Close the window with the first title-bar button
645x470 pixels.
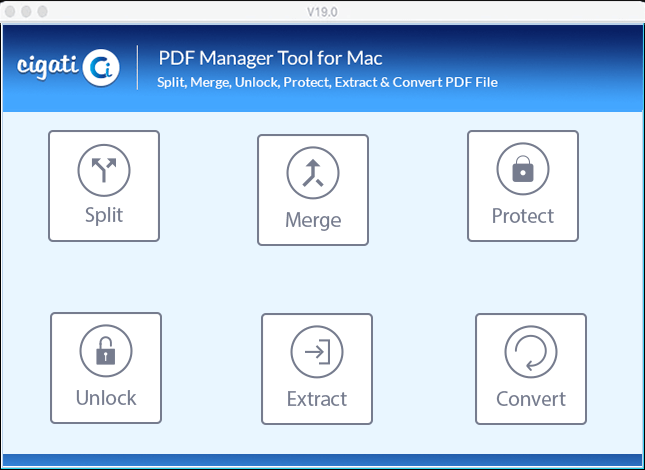coord(10,12)
